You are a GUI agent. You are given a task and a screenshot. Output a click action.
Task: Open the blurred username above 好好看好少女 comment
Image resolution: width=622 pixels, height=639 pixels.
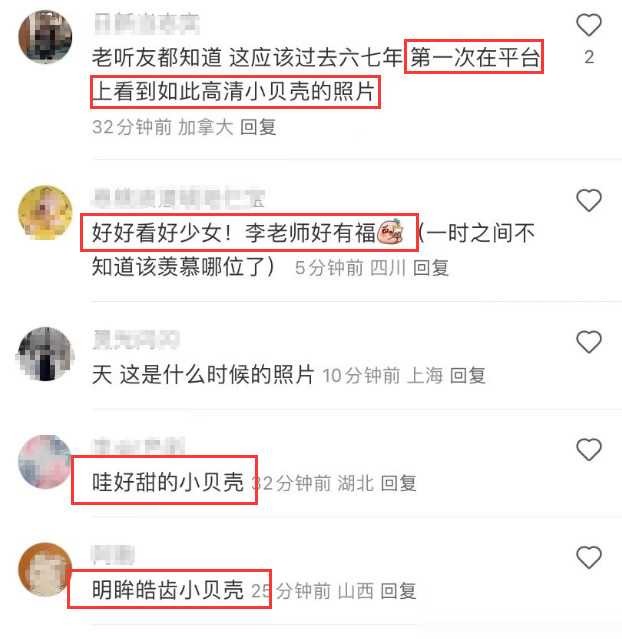[x=179, y=199]
